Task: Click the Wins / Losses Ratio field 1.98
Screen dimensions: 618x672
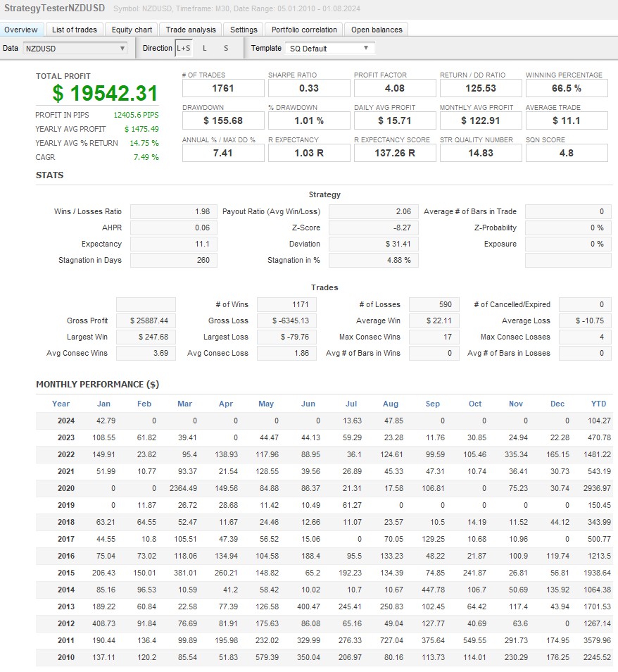Action: 173,212
